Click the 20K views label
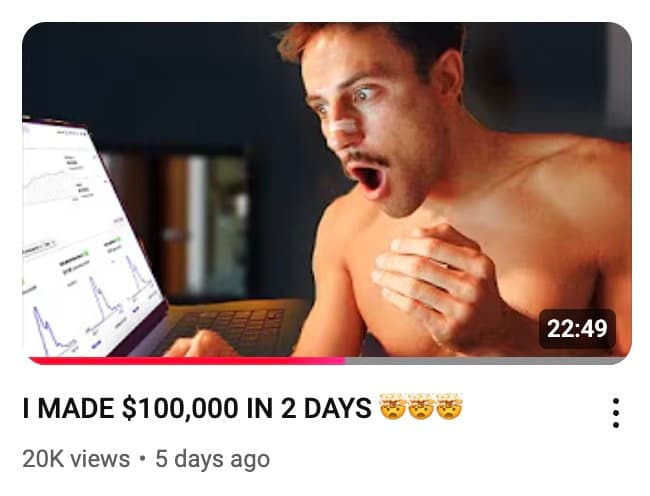Image resolution: width=650 pixels, height=496 pixels. point(76,459)
